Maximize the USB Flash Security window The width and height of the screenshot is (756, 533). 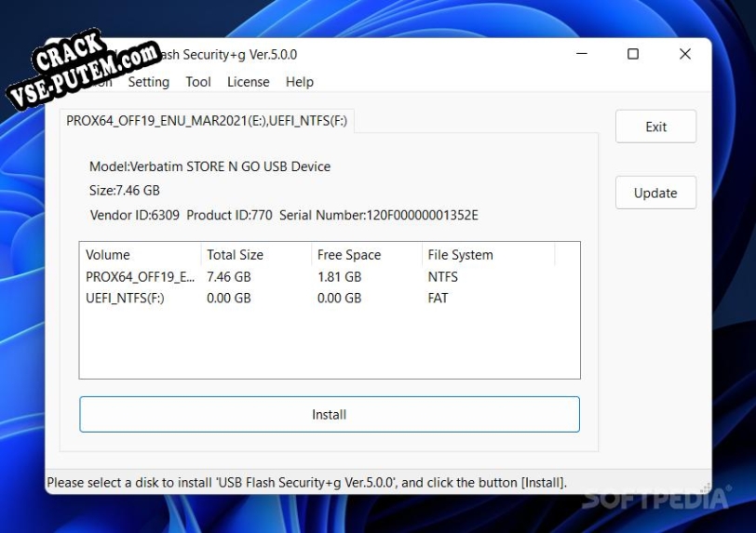(633, 54)
